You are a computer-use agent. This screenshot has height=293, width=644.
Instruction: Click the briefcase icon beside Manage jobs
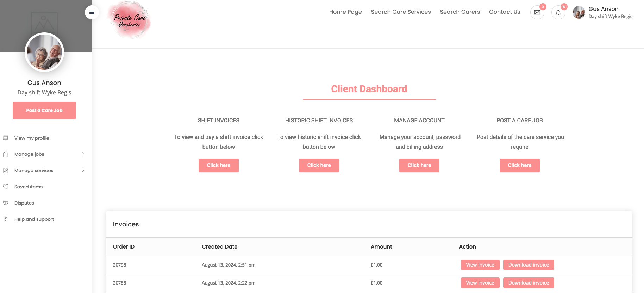6,154
